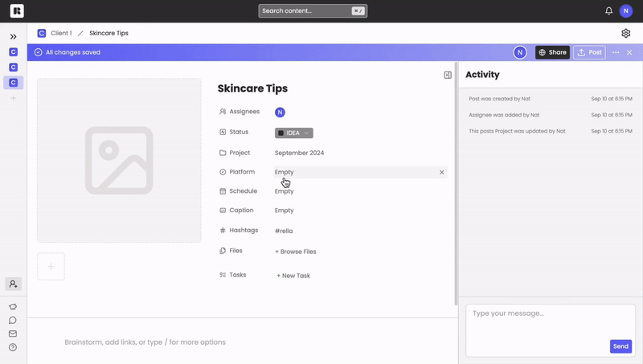The image size is (643, 364).
Task: Click the #rella hashtag value
Action: point(284,231)
